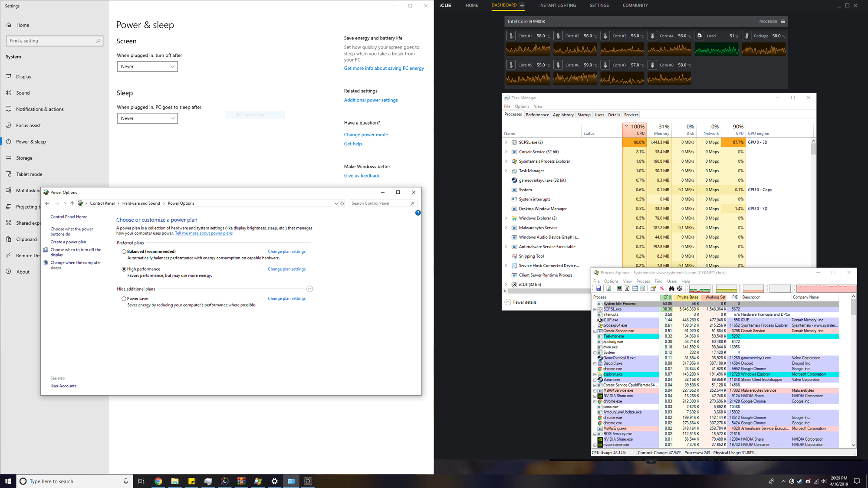The width and height of the screenshot is (868, 488).
Task: Click System Information graph icon in Process Explorer
Action: click(619, 288)
